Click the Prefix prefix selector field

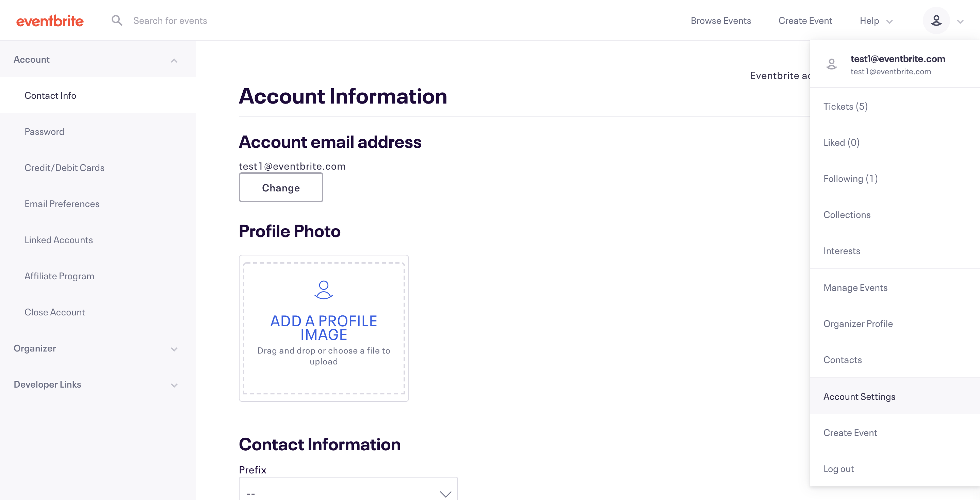[x=348, y=492]
